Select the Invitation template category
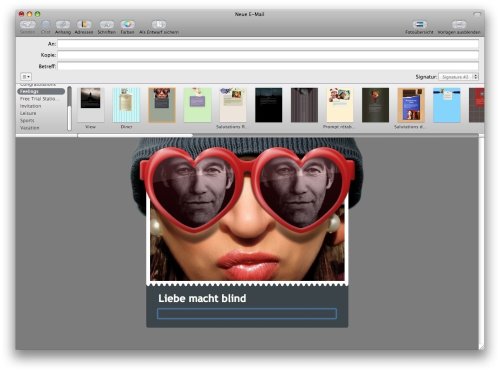Screen dimensions: 500x371 point(31,106)
